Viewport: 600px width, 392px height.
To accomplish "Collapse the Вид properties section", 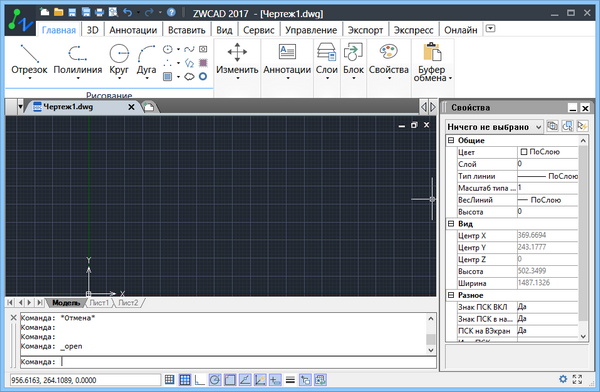I will (451, 224).
